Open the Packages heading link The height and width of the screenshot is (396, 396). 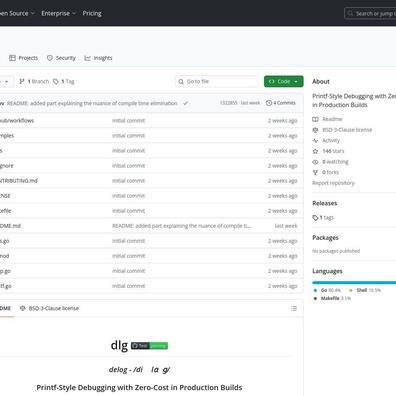[x=325, y=238]
